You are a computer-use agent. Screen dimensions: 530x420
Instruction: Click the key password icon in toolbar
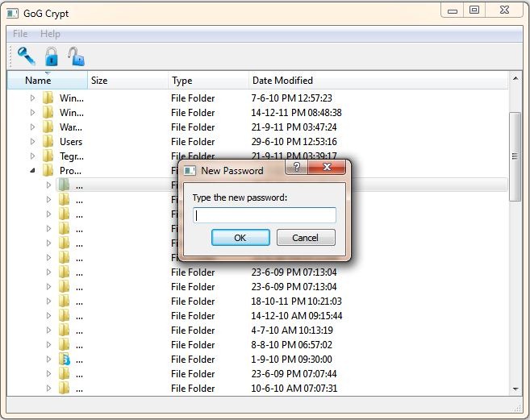[27, 56]
